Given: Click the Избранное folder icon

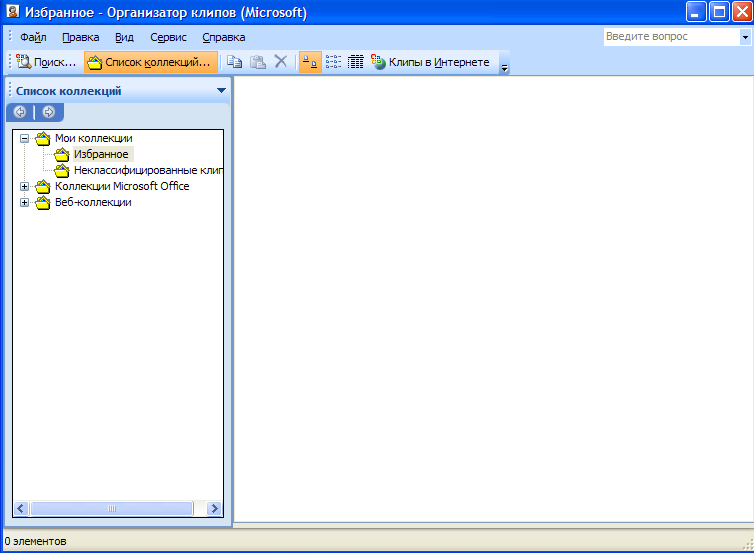Looking at the screenshot, I should pyautogui.click(x=62, y=154).
